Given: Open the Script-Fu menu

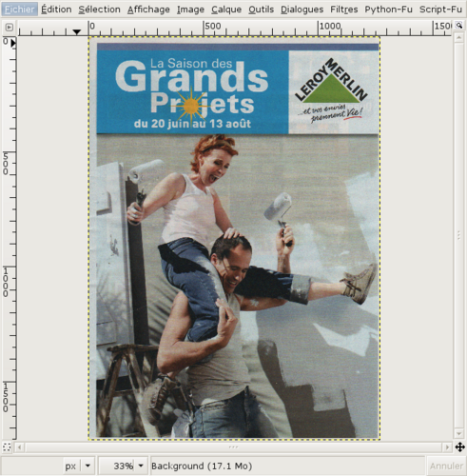Looking at the screenshot, I should click(440, 10).
